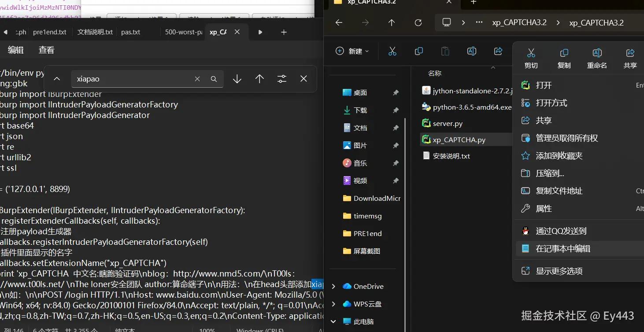Screen dimensions: 644x332
Task: Click the search magnifier in Notepad find bar
Action: tap(214, 79)
